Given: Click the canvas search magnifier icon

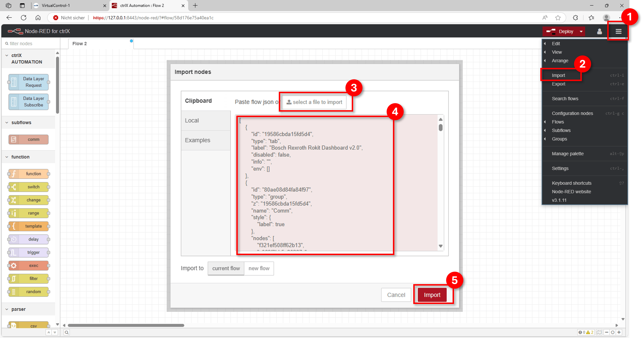Looking at the screenshot, I should 67,332.
